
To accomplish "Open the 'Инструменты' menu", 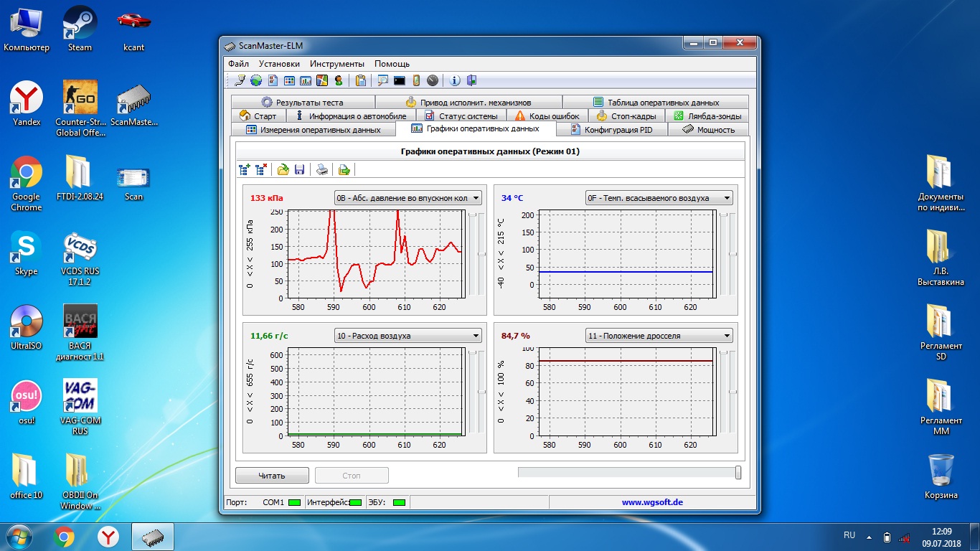I will coord(337,64).
